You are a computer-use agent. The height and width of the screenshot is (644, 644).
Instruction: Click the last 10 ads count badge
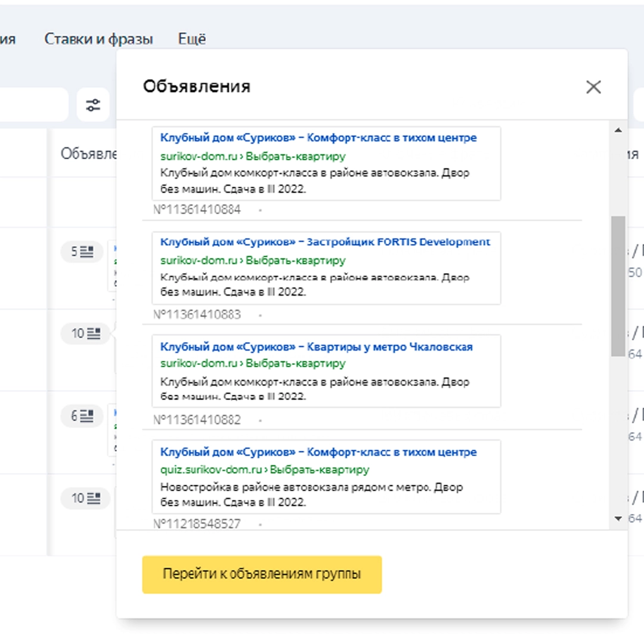tap(85, 498)
